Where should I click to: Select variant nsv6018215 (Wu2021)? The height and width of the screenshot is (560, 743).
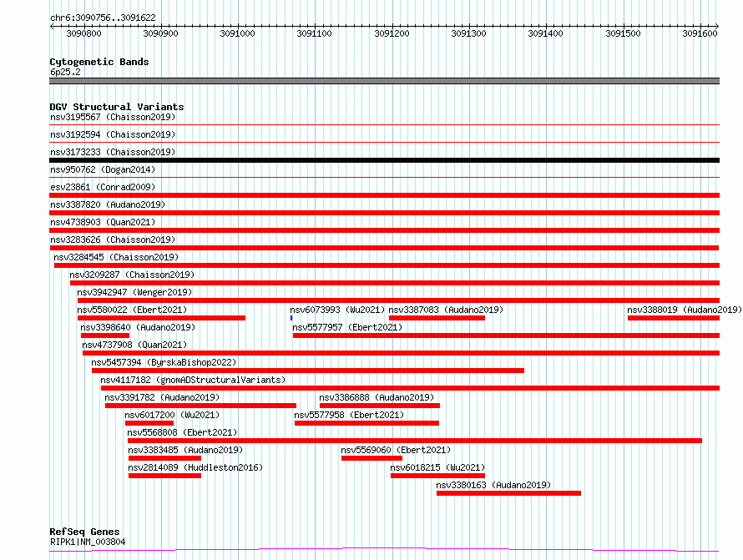pos(437,467)
